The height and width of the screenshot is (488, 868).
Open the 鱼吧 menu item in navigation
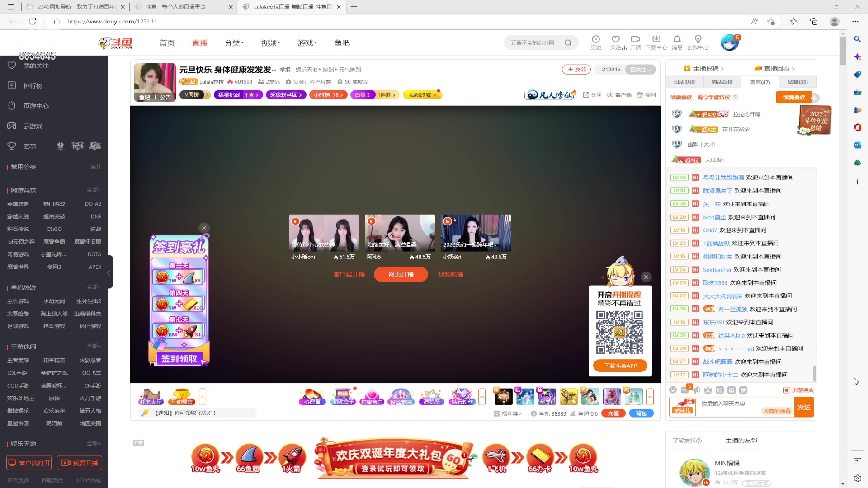pyautogui.click(x=342, y=42)
